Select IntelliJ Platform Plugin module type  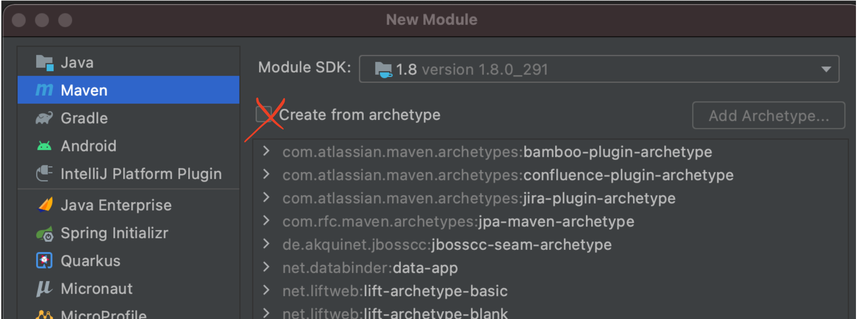tap(128, 174)
